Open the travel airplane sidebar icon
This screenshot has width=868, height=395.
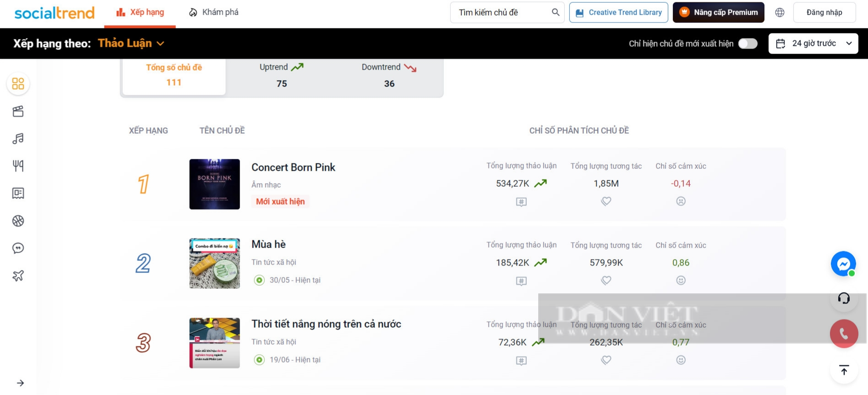[x=18, y=276]
